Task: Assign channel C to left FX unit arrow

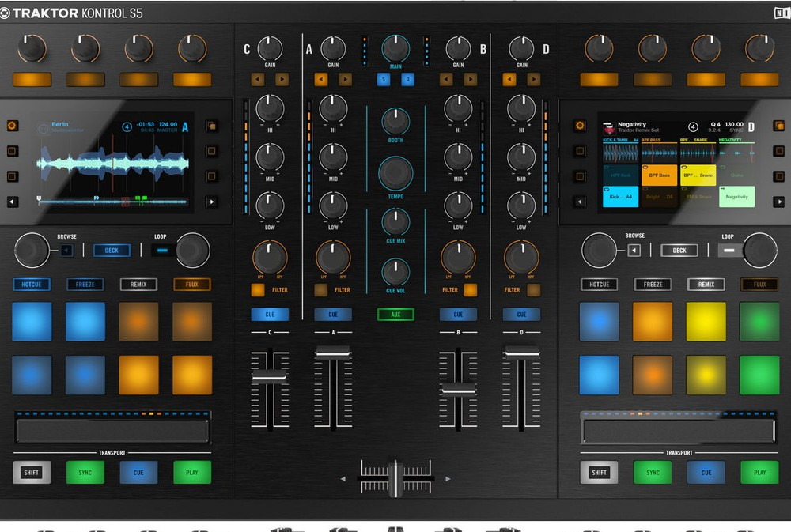Action: 257,79
